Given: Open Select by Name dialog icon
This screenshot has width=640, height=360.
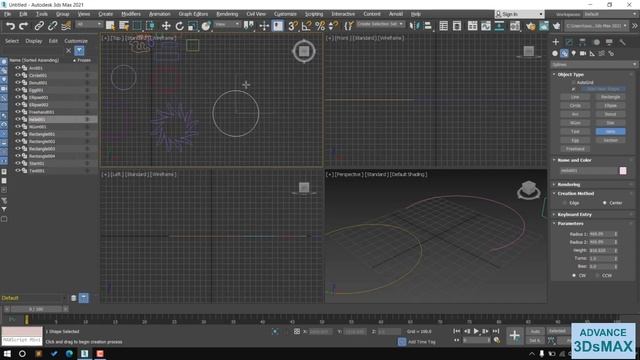Looking at the screenshot, I should click(124, 26).
